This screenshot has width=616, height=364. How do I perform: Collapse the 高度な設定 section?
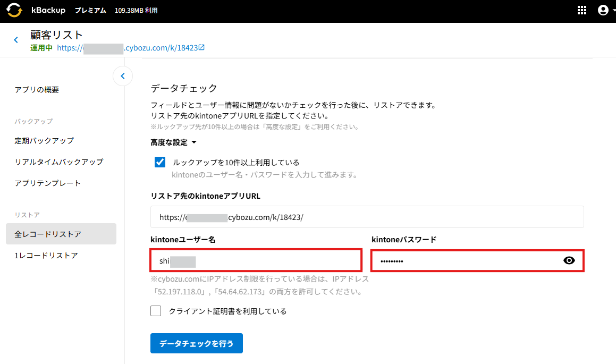(x=174, y=142)
